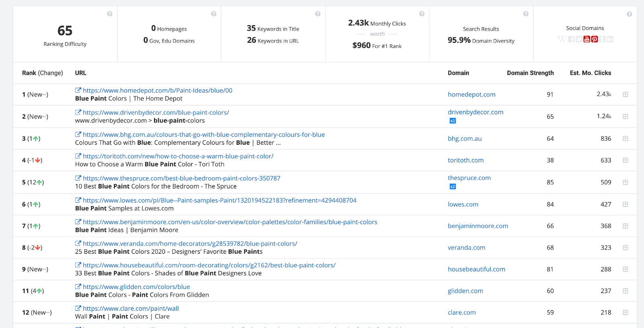Click external-link icon beside the housebeautiful.com URL

coord(78,265)
